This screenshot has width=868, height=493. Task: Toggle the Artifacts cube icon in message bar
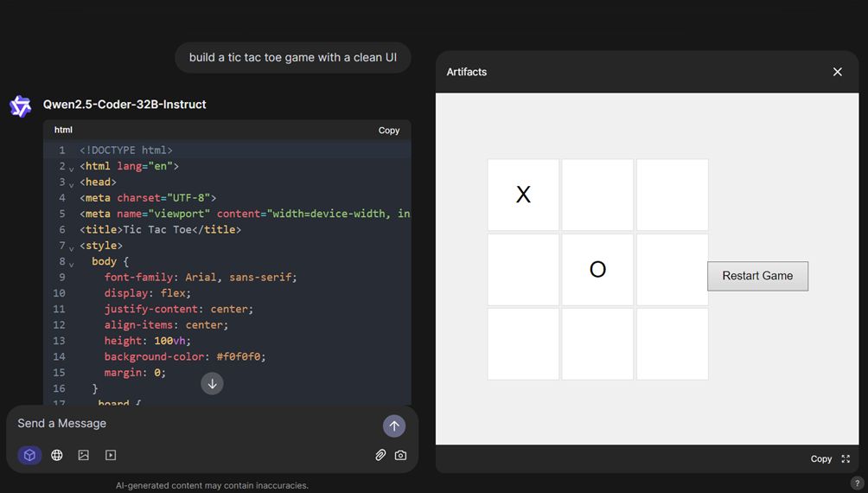(29, 455)
